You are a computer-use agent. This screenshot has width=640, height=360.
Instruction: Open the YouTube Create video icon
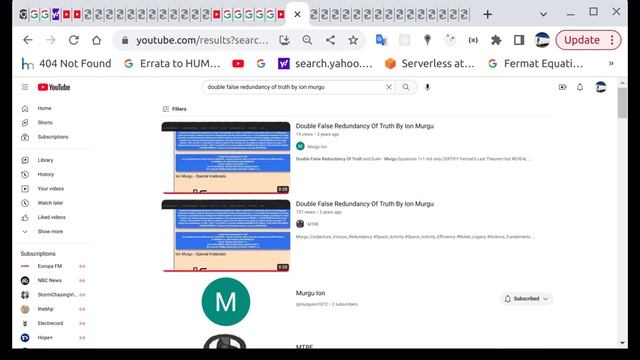562,87
